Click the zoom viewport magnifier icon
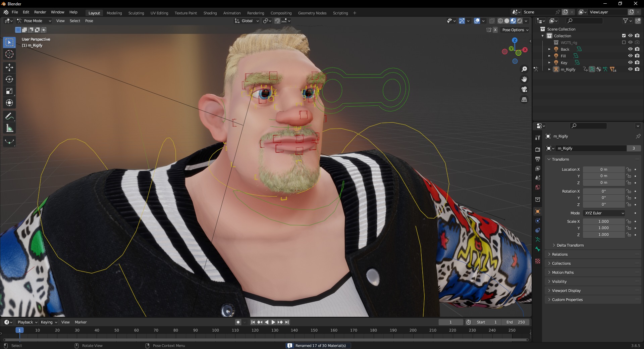 click(524, 69)
